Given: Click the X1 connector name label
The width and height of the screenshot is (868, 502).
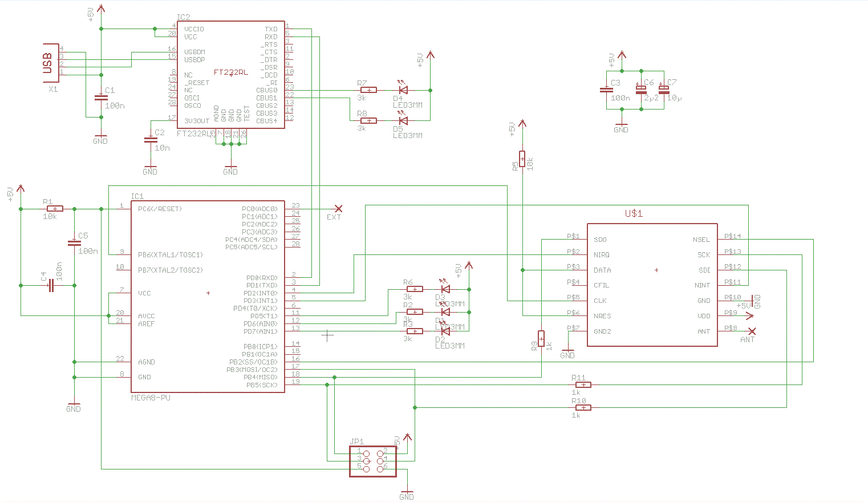Looking at the screenshot, I should click(53, 90).
